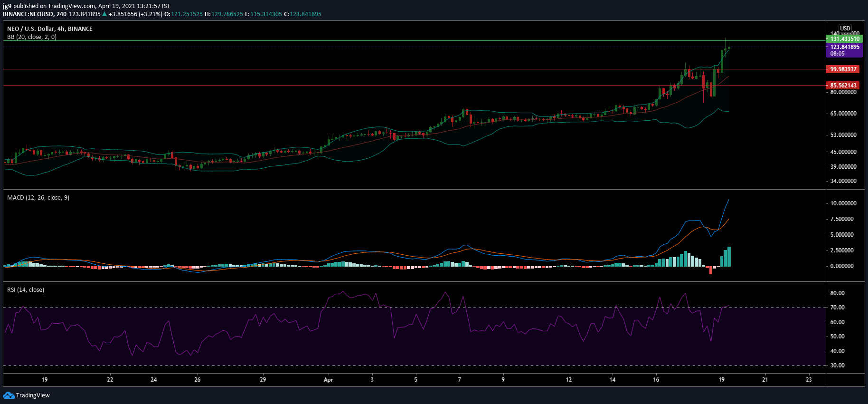Image resolution: width=868 pixels, height=404 pixels.
Task: Click the RSI axis value 60.00
Action: point(838,322)
